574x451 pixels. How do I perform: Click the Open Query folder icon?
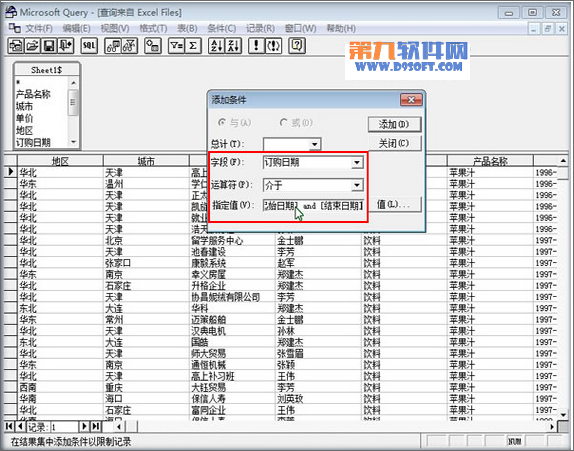(x=33, y=46)
